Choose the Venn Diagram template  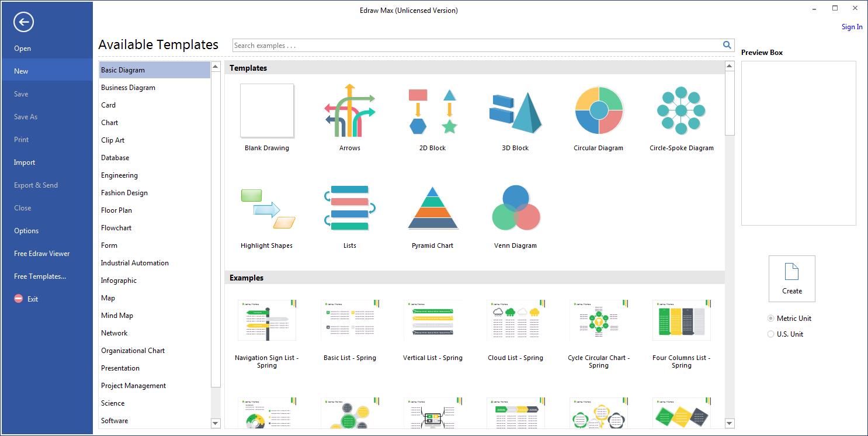pyautogui.click(x=515, y=208)
